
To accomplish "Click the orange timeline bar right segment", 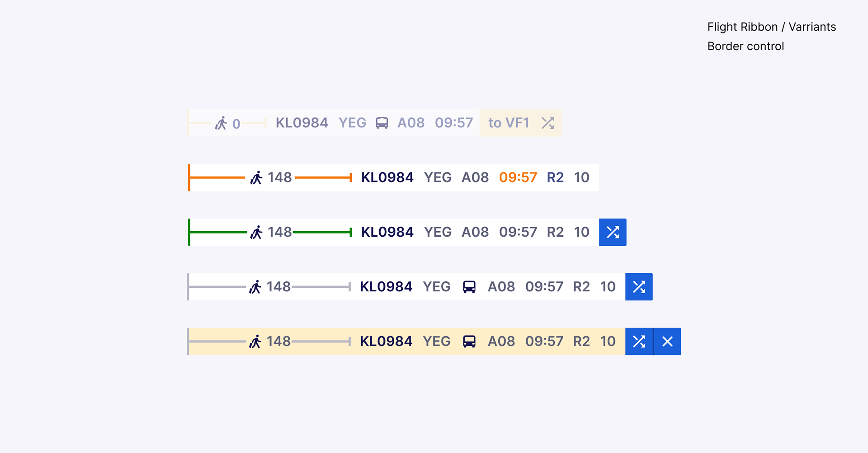I will click(323, 177).
